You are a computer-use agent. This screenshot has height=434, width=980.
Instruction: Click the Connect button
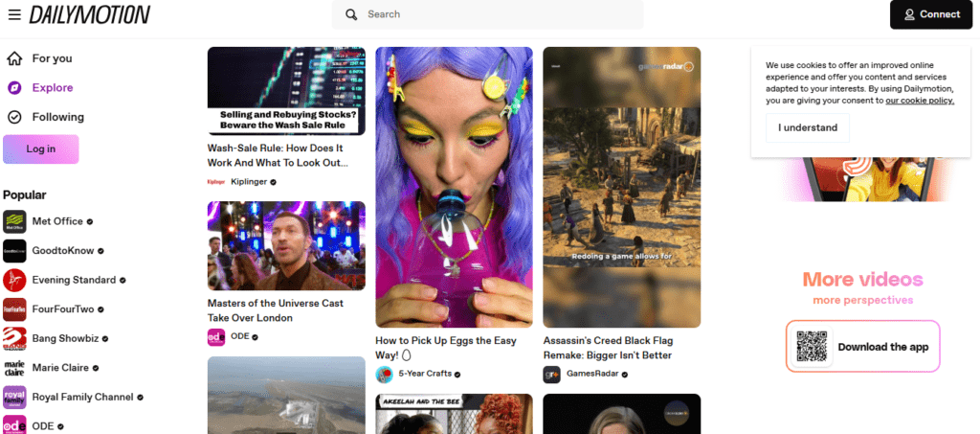pos(931,14)
